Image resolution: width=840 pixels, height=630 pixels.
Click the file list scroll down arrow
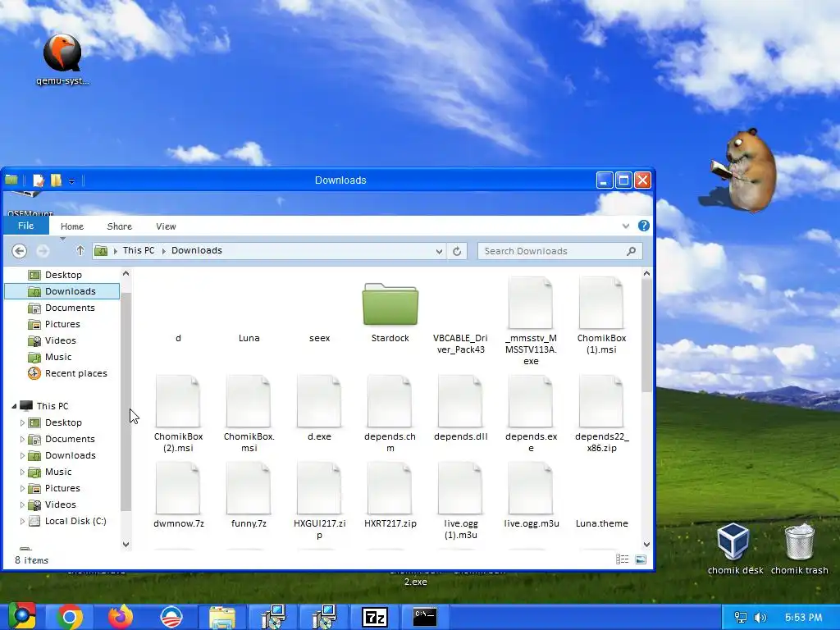(x=646, y=545)
